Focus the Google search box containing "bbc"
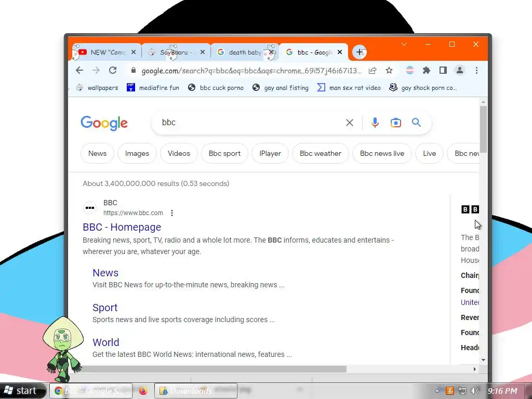 coord(251,123)
